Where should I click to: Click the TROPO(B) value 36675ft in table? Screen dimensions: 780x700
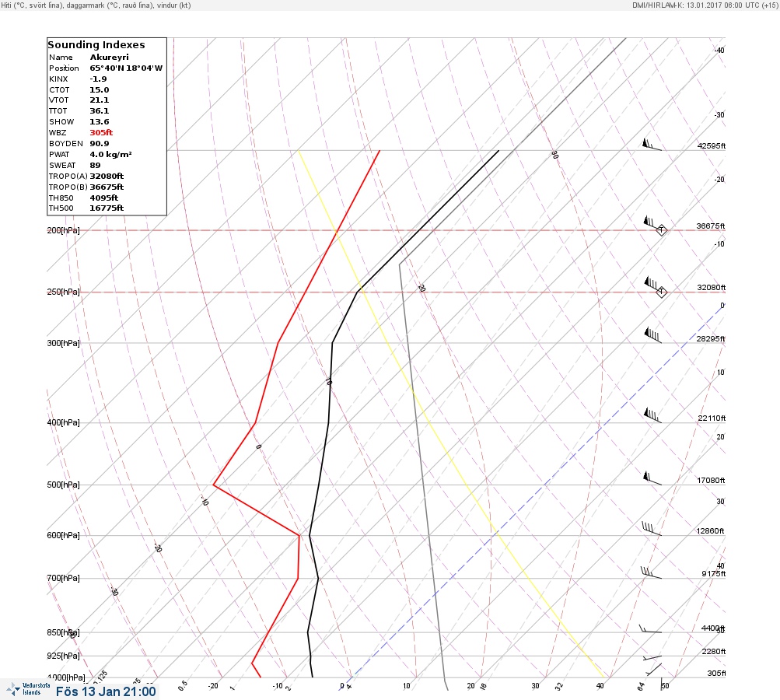107,187
